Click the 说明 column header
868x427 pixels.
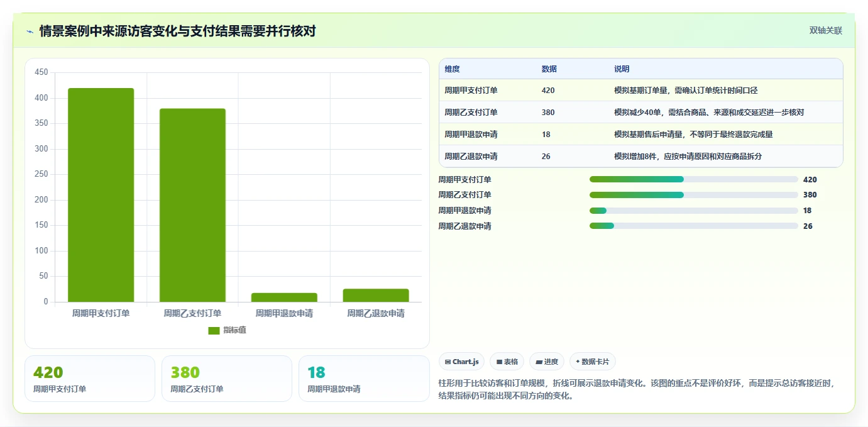pos(622,69)
